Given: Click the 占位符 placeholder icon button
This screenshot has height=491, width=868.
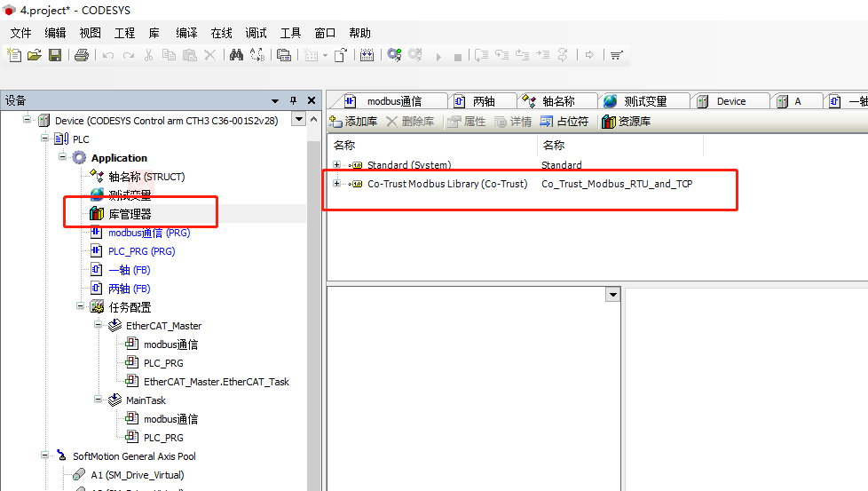Looking at the screenshot, I should (x=564, y=122).
